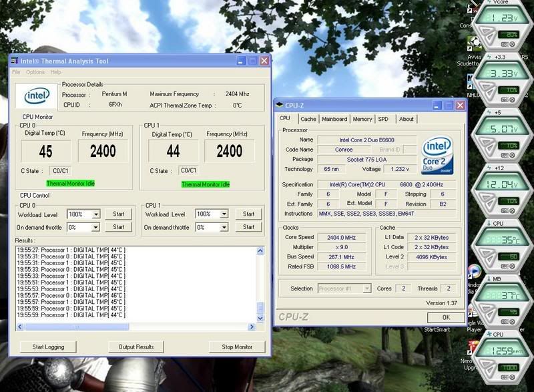Click the CPU-Z title bar app icon
This screenshot has width=534, height=392.
coord(280,106)
